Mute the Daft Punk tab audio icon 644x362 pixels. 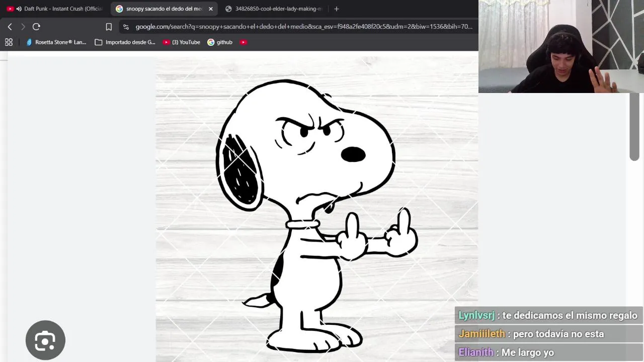19,9
